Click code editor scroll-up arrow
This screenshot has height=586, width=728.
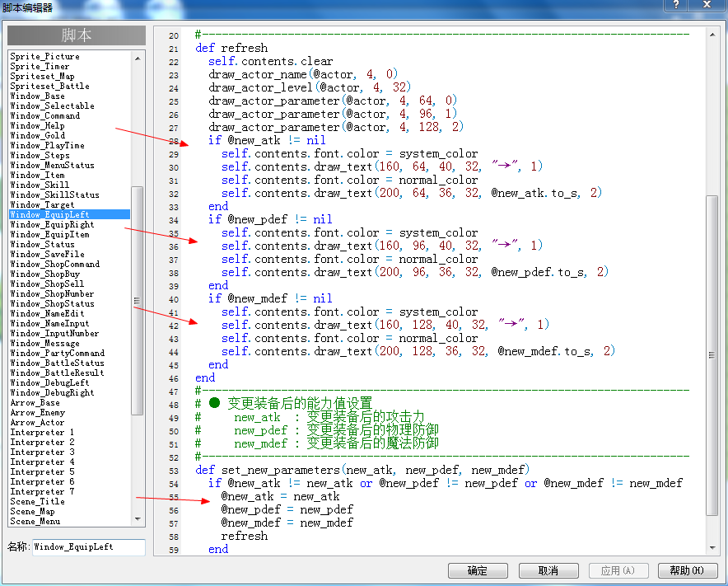tap(712, 35)
